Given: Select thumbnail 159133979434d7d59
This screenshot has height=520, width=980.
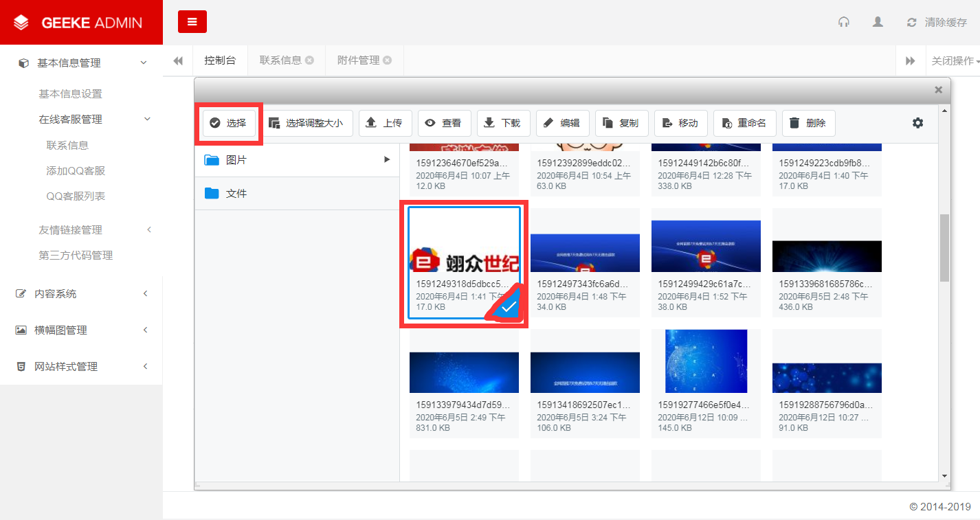Looking at the screenshot, I should 464,383.
